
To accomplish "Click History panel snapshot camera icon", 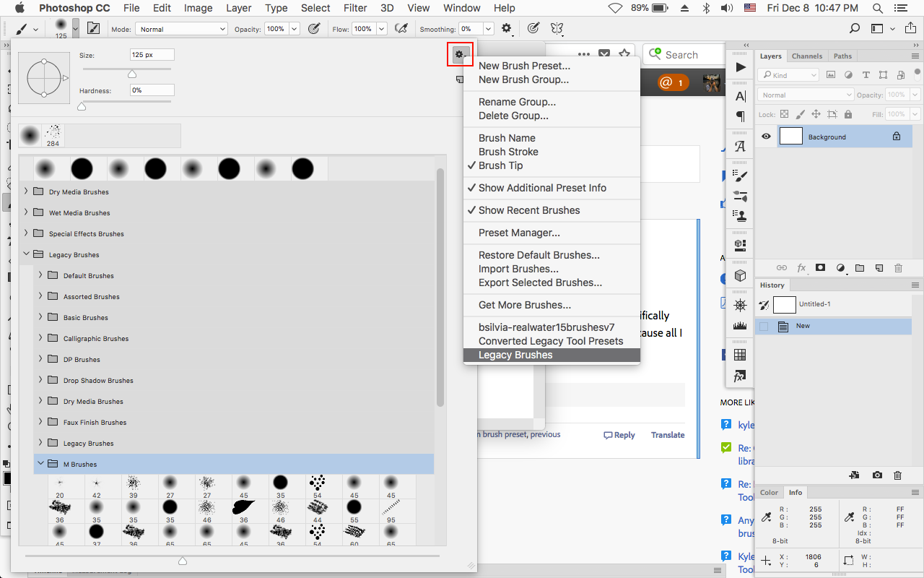I will click(877, 475).
